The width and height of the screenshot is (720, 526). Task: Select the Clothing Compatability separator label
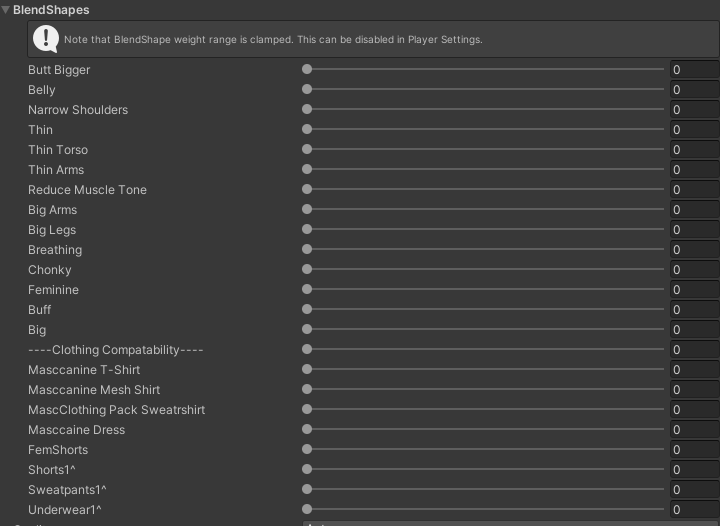[x=116, y=350]
